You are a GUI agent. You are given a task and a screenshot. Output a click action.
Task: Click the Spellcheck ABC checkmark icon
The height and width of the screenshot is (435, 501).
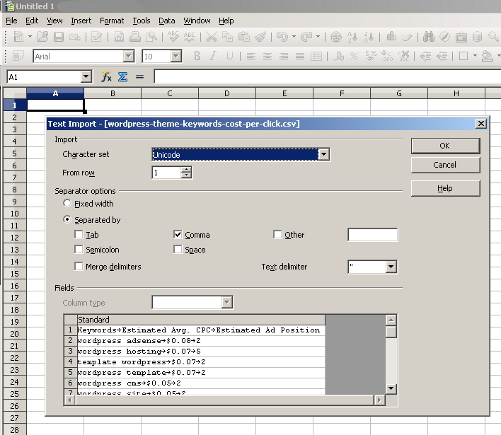tap(173, 36)
